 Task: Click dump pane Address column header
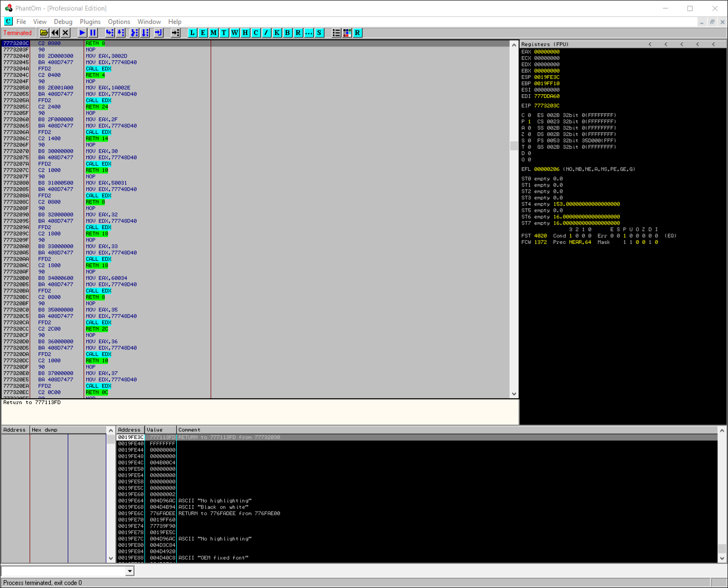tap(15, 430)
